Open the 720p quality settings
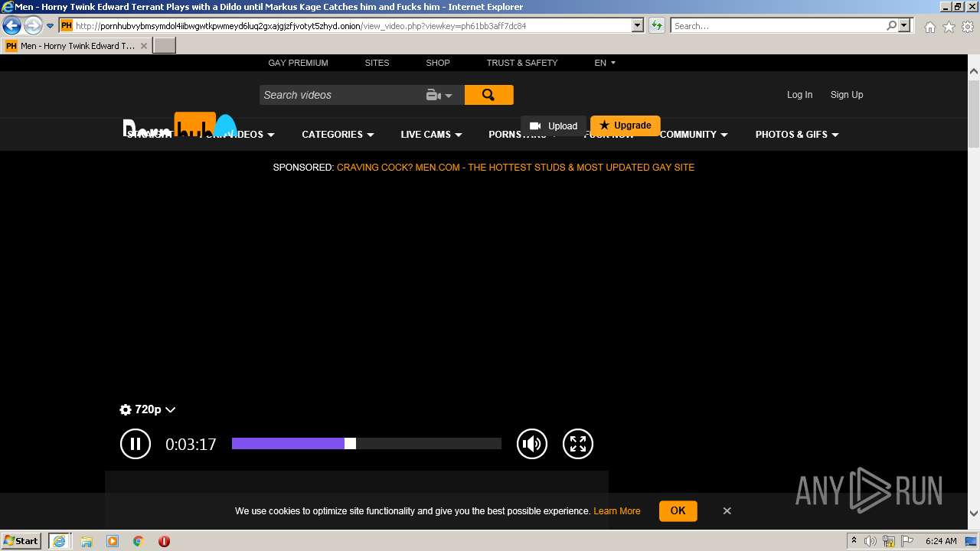Viewport: 980px width, 551px height. (x=148, y=409)
